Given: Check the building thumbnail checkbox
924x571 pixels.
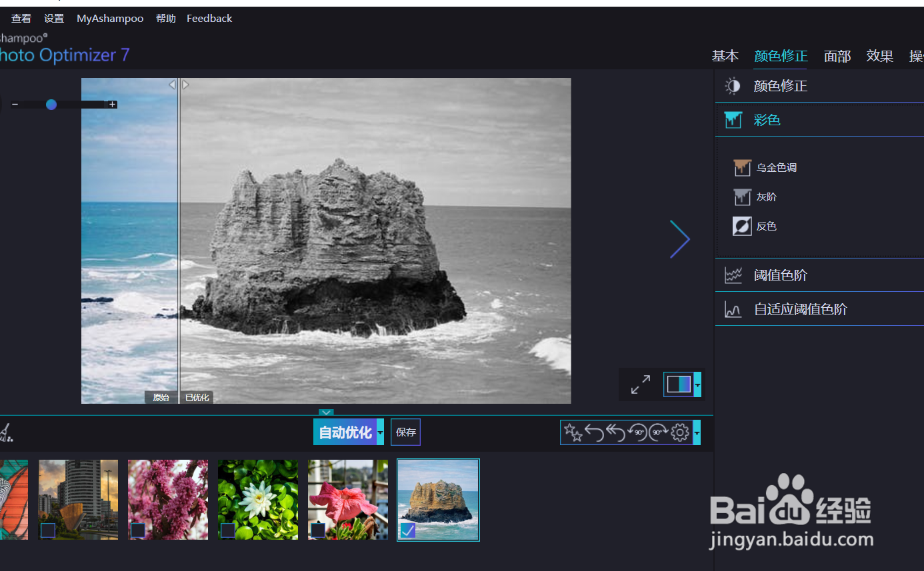Looking at the screenshot, I should pos(47,530).
